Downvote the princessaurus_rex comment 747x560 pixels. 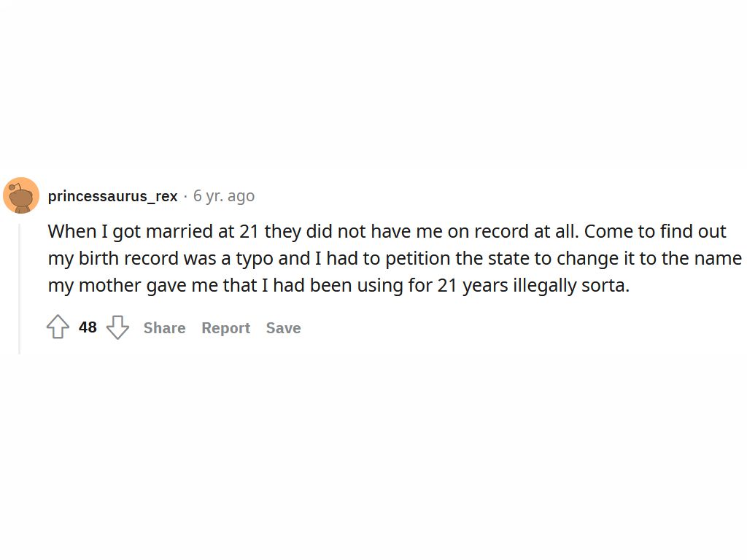[x=117, y=327]
